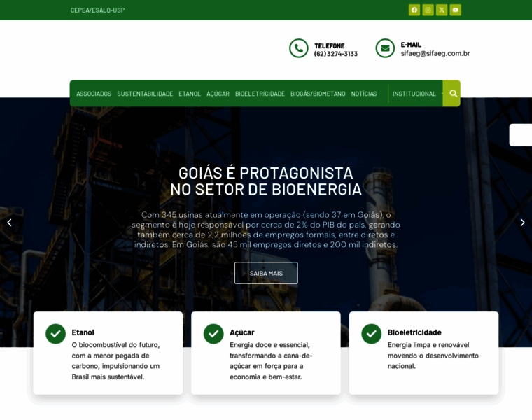Click the Saiba Mais button

[x=266, y=273]
